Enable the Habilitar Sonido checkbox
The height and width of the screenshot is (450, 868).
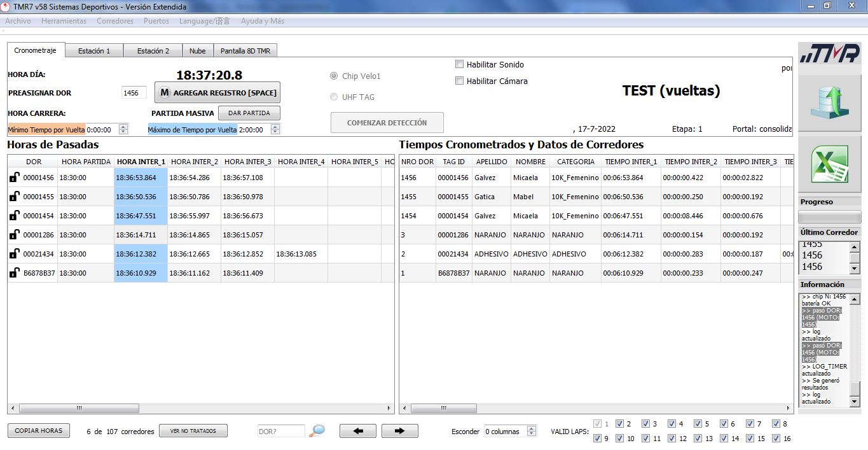click(x=460, y=64)
